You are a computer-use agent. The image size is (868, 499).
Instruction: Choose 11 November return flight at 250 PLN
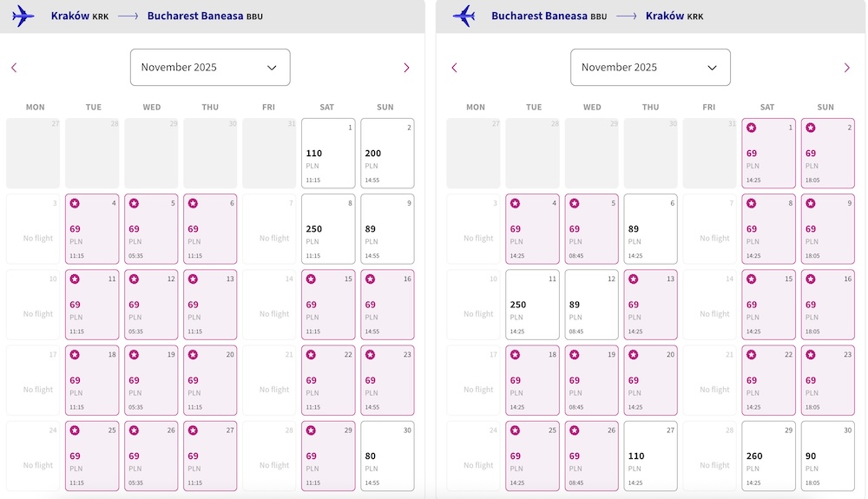point(533,305)
